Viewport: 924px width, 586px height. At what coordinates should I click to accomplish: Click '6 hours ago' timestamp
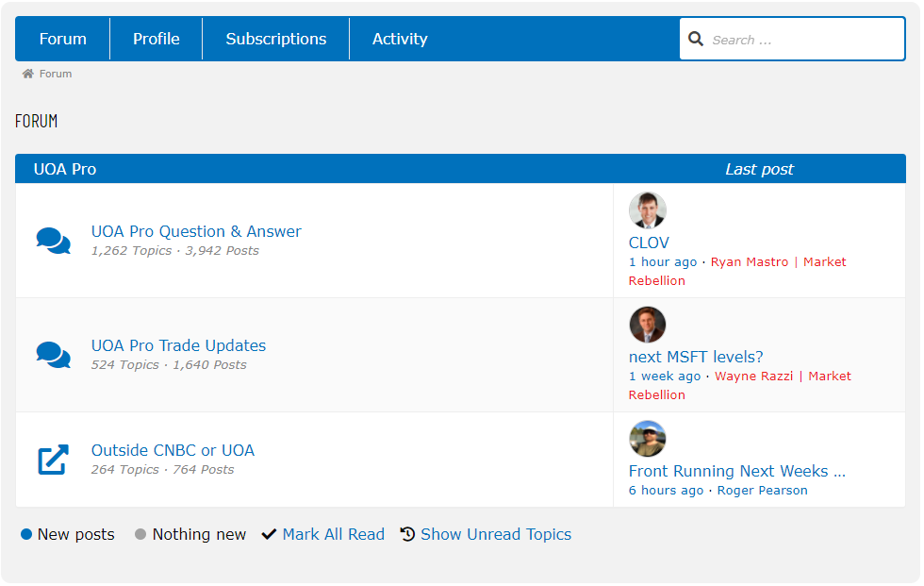click(x=666, y=491)
